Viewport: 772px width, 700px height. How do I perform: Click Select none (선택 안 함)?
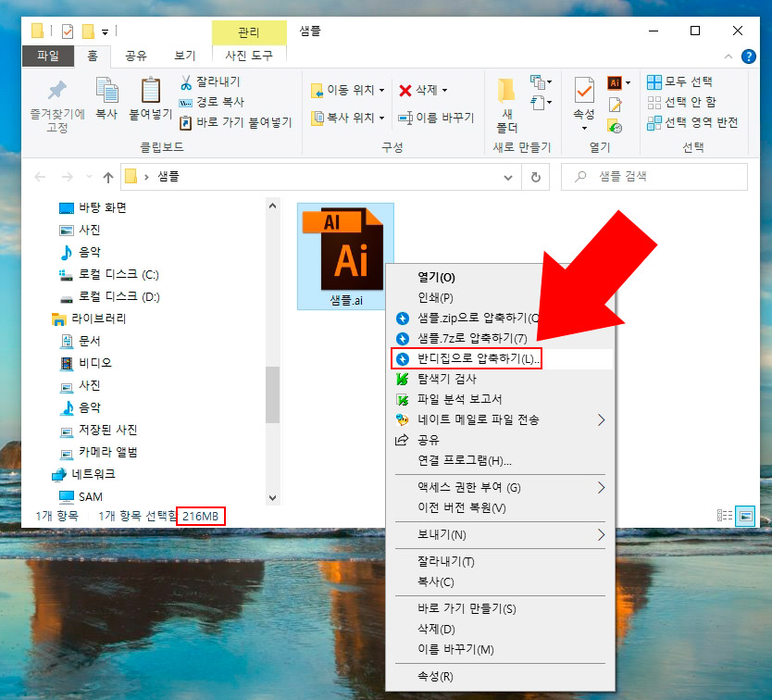(681, 102)
